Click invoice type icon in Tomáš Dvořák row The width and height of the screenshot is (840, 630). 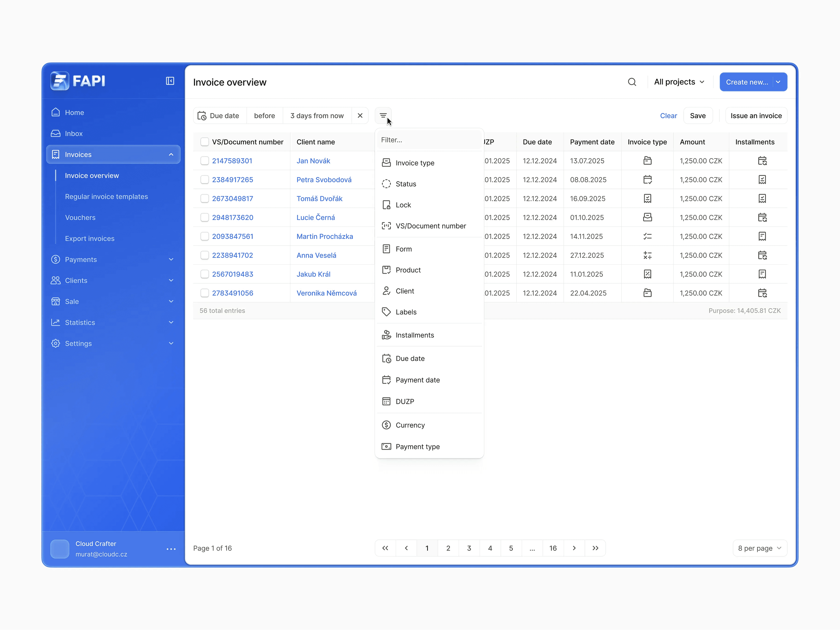tap(648, 198)
